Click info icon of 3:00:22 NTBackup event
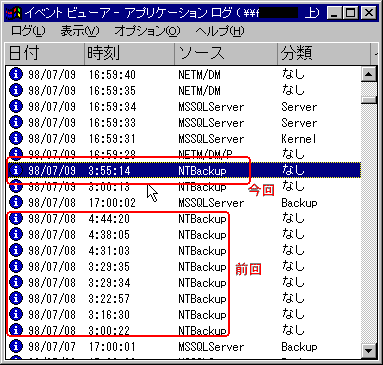 tap(16, 330)
